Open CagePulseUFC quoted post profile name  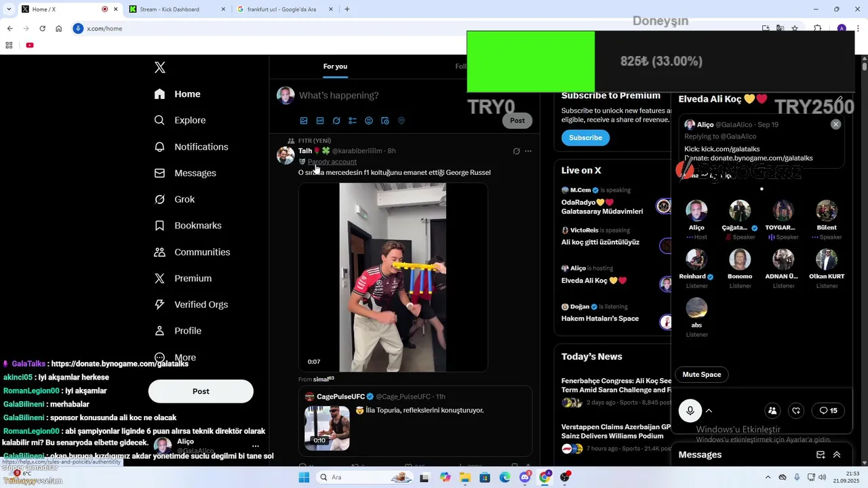pyautogui.click(x=340, y=396)
